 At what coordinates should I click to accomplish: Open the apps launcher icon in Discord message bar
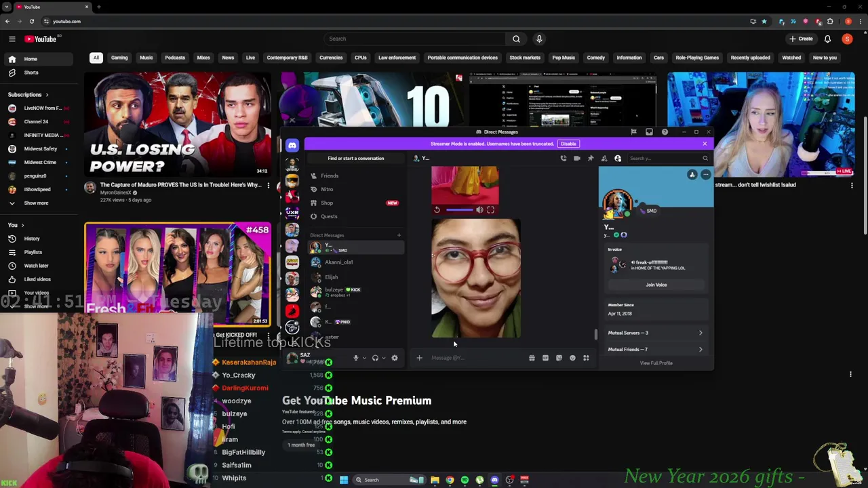point(586,358)
